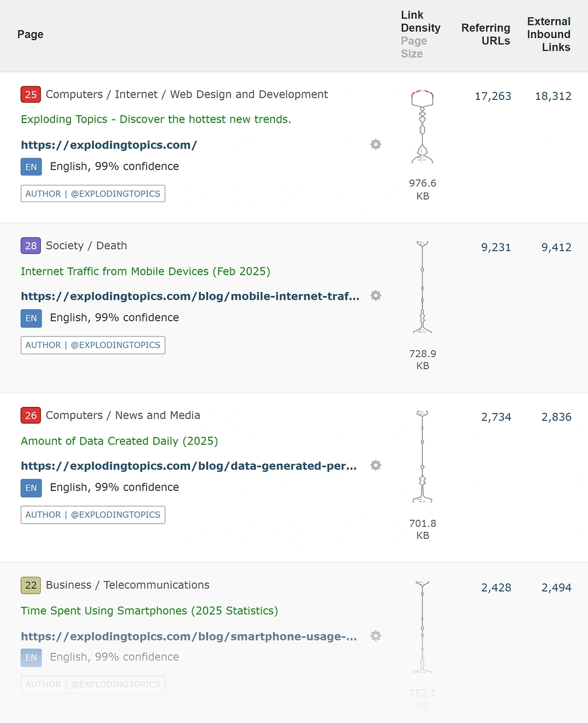Click referring URLs value 2,734

[x=496, y=417]
